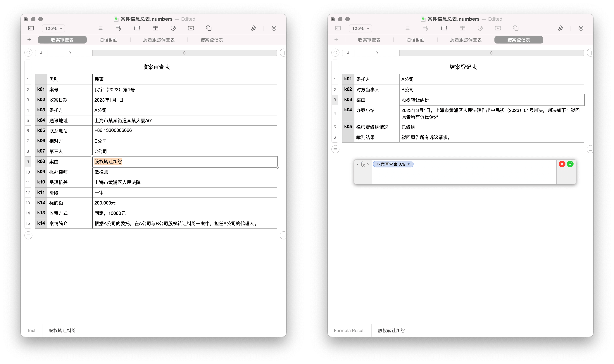Click add column handle in right window
Viewport: 614px width, 364px height.
(590, 53)
